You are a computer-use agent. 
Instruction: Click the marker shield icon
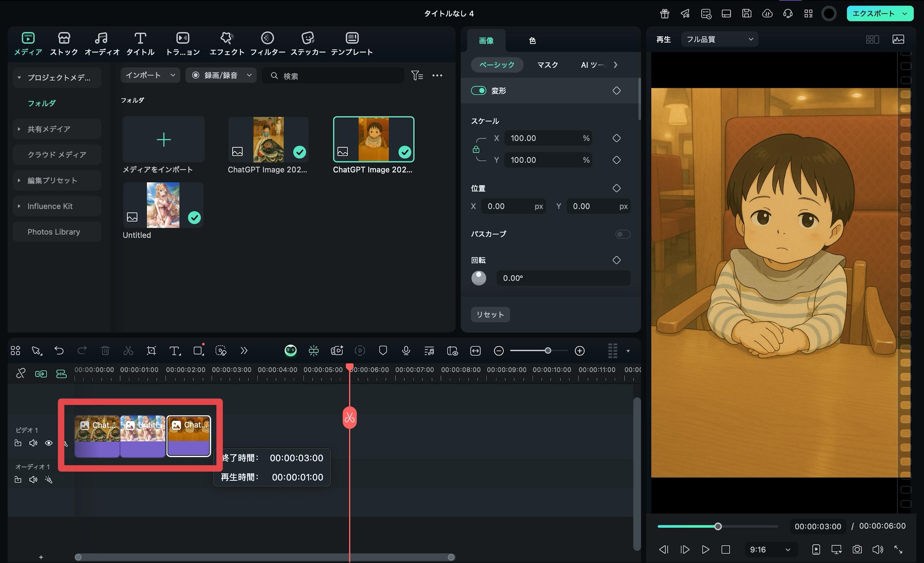(x=383, y=351)
